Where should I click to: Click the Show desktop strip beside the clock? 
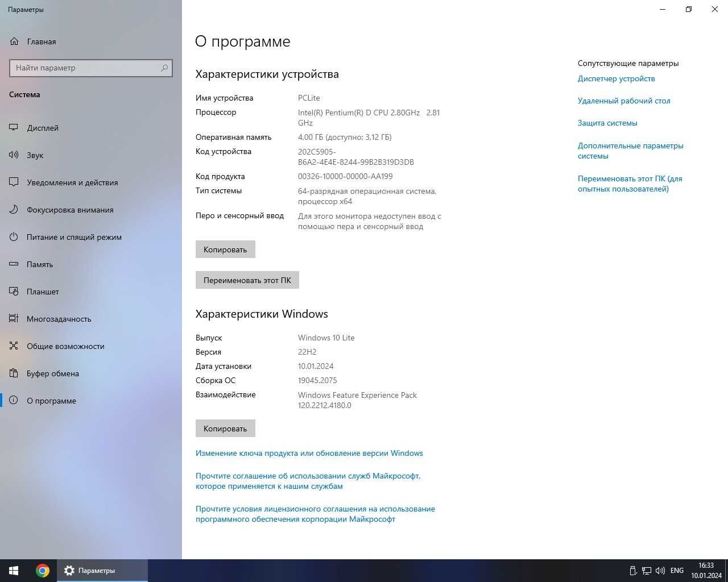[726, 571]
